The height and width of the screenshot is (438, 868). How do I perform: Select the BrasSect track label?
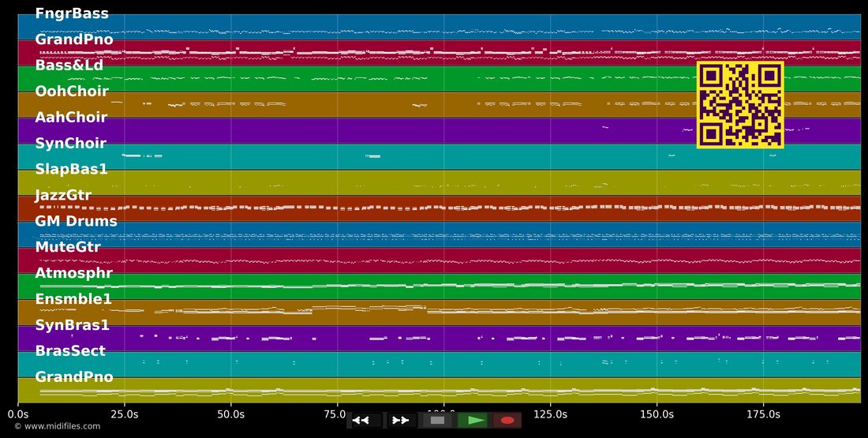70,350
